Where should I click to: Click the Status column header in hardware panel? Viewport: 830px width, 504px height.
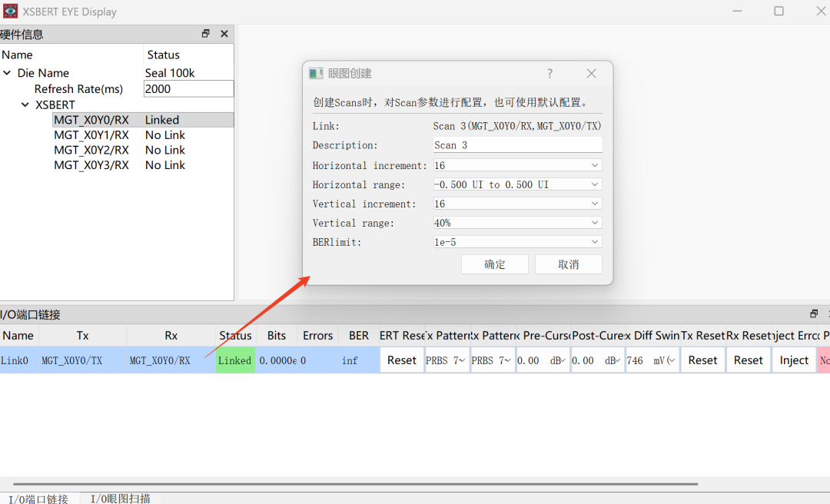coord(188,55)
